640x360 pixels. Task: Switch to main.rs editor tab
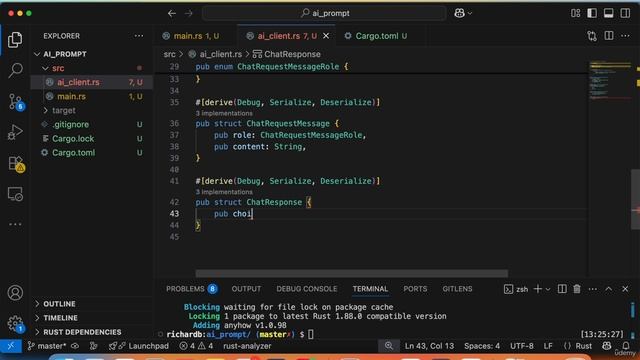196,36
